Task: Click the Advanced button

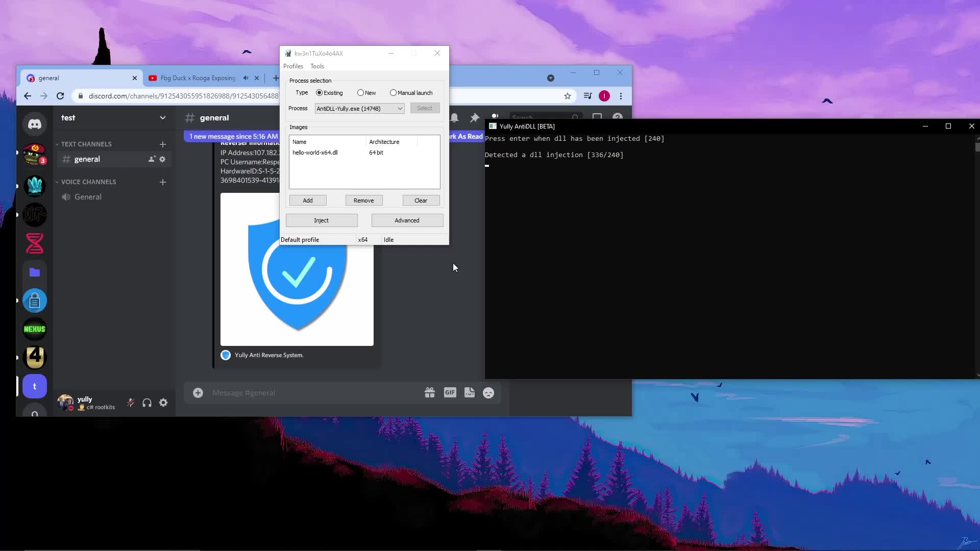Action: 407,220
